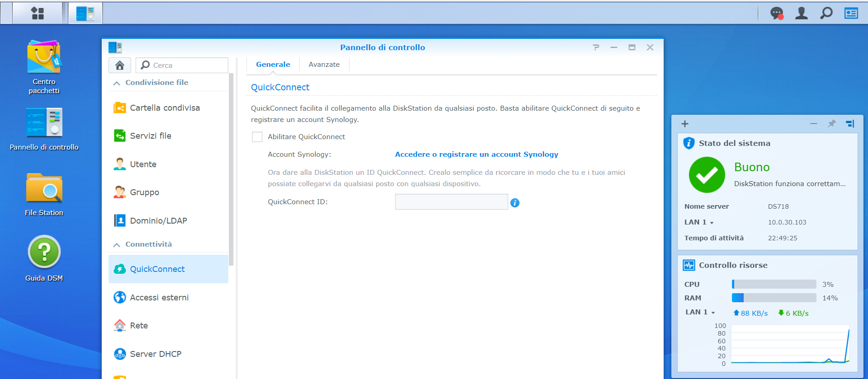Click DS718 server name value
This screenshot has width=868, height=379.
[778, 206]
